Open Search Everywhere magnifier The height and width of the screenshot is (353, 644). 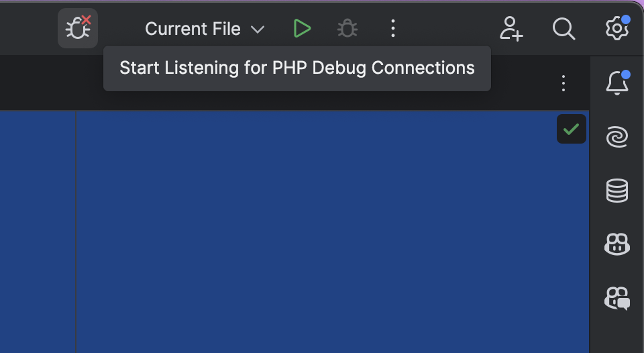click(x=563, y=28)
